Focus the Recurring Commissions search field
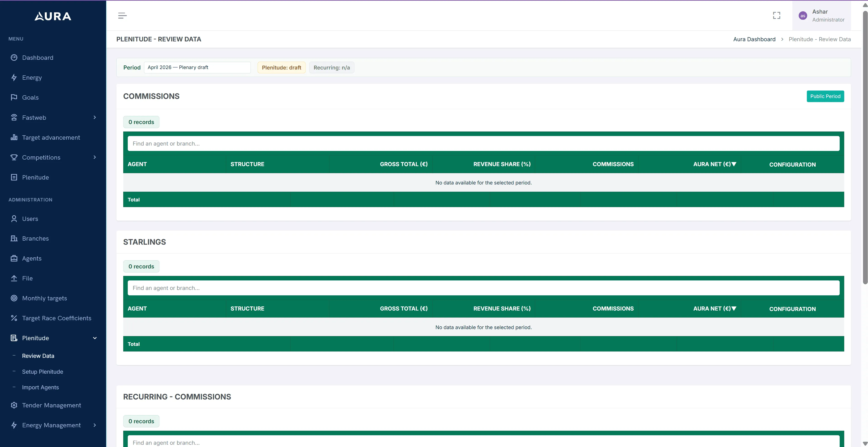Screen dimensions: 868x447 483,441
